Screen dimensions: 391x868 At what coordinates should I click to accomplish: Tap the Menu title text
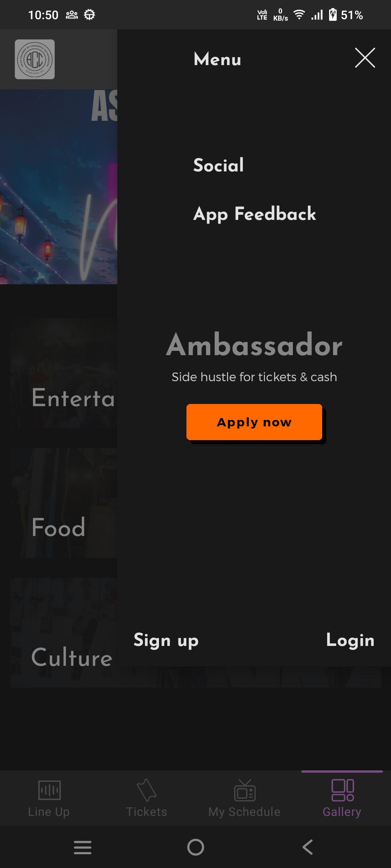pos(217,59)
